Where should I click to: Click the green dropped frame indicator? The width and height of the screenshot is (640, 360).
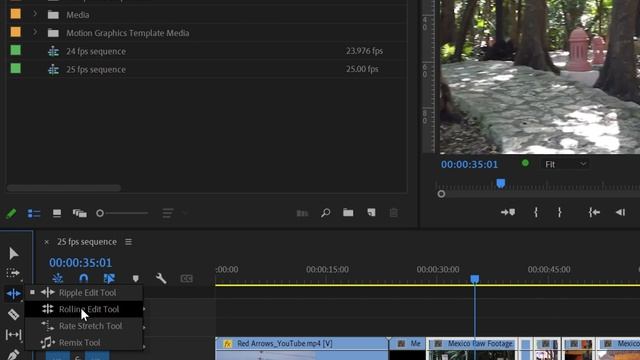pos(525,163)
